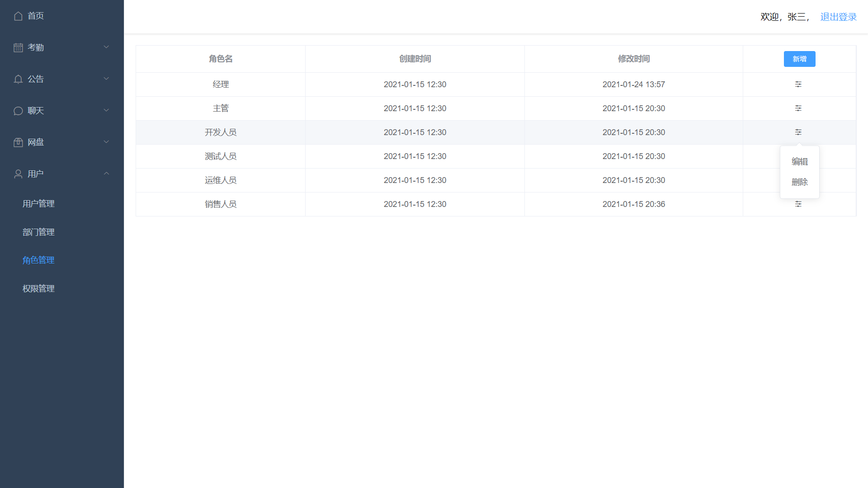Click options icon for 开发人员 row
The width and height of the screenshot is (868, 488).
(798, 132)
